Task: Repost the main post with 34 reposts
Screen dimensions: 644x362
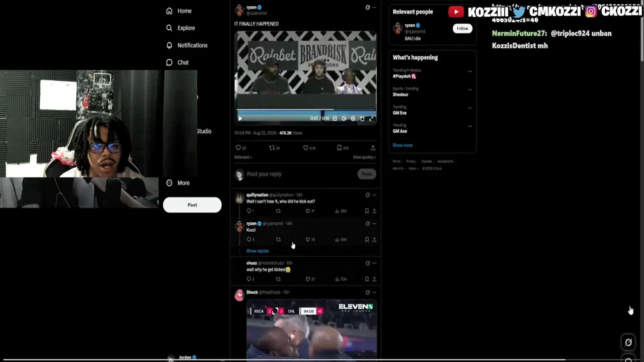Action: click(x=274, y=148)
